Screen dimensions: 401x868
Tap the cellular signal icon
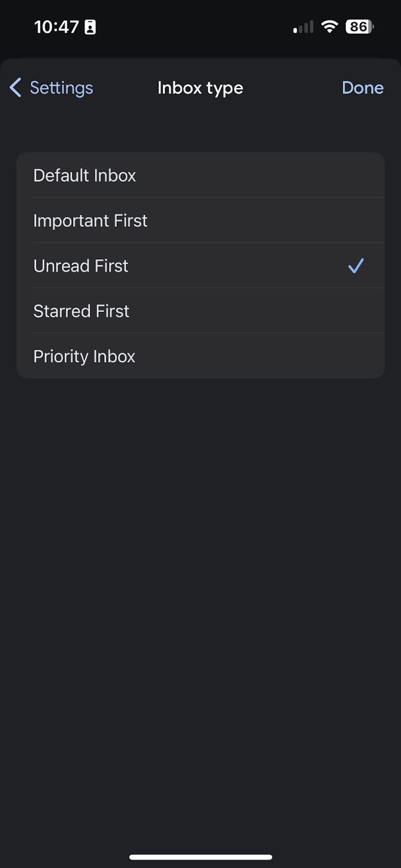click(303, 27)
